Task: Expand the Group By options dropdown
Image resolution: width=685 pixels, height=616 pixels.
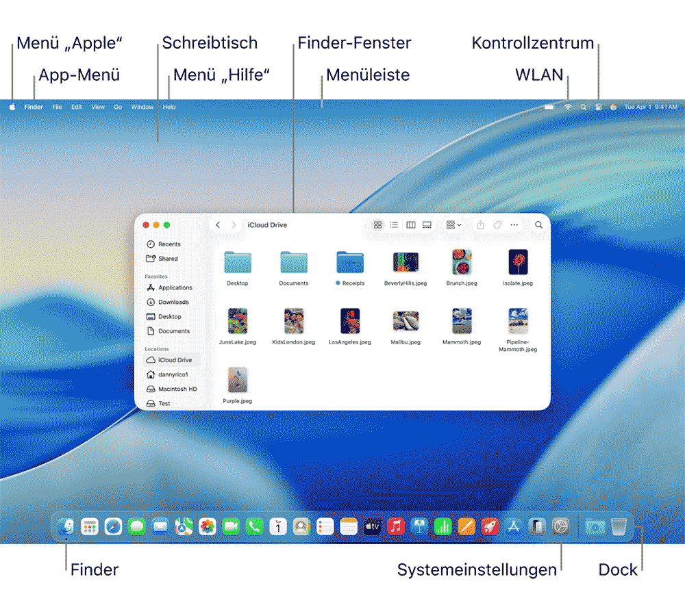Action: tap(453, 224)
